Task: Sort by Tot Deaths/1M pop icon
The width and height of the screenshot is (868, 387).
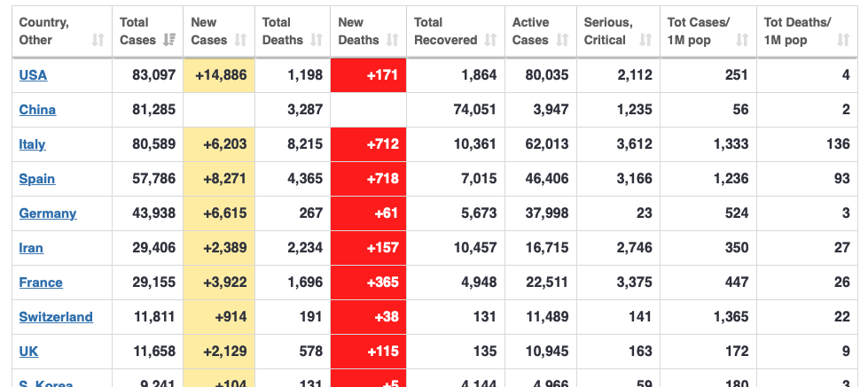Action: 844,40
